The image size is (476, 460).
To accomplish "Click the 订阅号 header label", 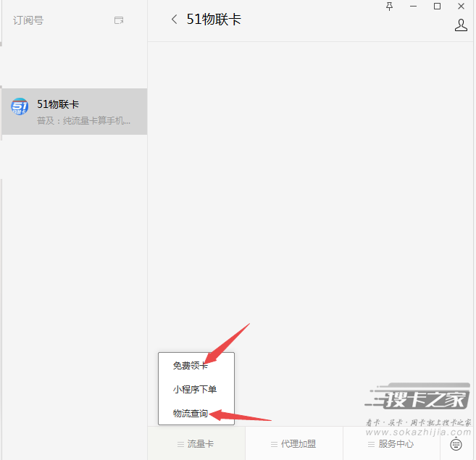I will point(28,20).
